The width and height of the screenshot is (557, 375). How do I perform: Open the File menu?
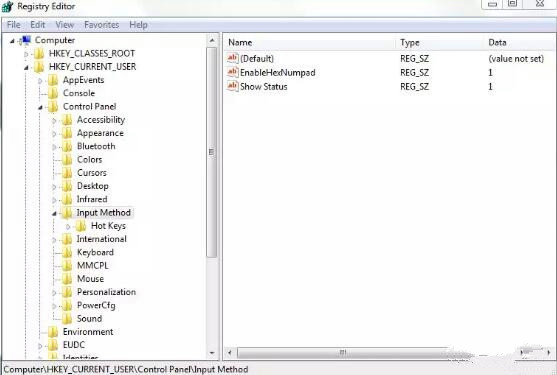pyautogui.click(x=13, y=25)
